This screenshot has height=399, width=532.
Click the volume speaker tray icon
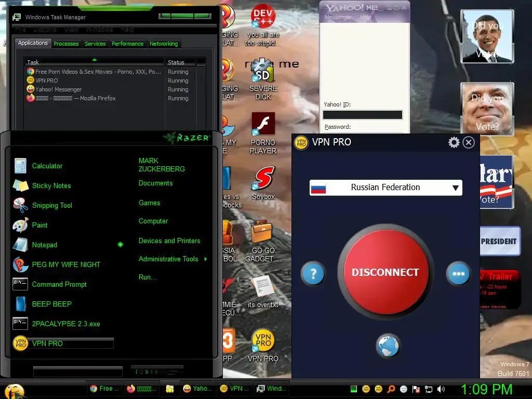(441, 389)
